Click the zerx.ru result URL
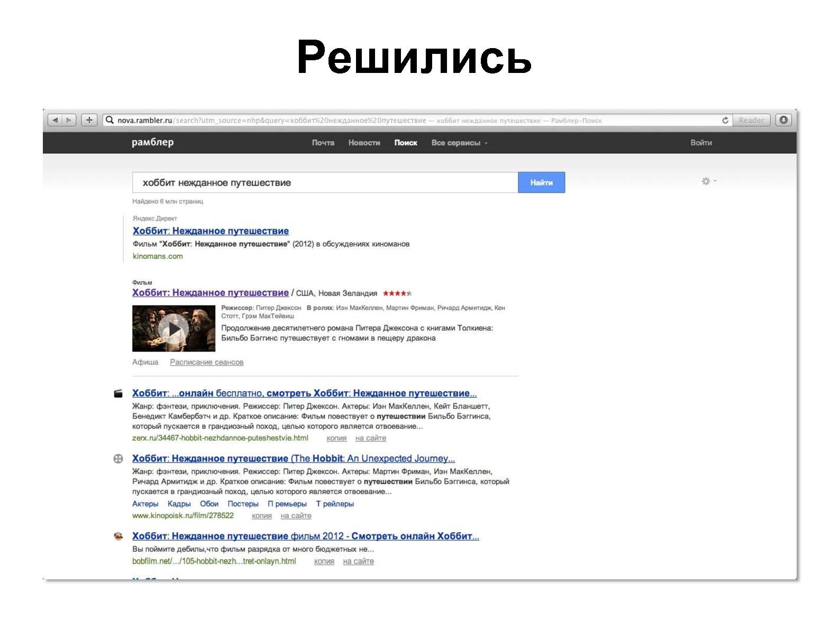Viewport: 840px width, 629px height. (220, 438)
